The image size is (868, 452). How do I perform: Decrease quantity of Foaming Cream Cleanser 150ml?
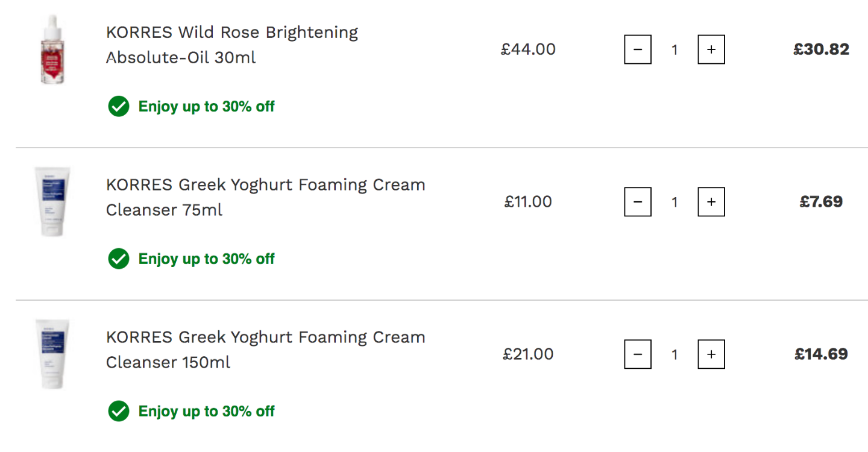[x=638, y=354]
